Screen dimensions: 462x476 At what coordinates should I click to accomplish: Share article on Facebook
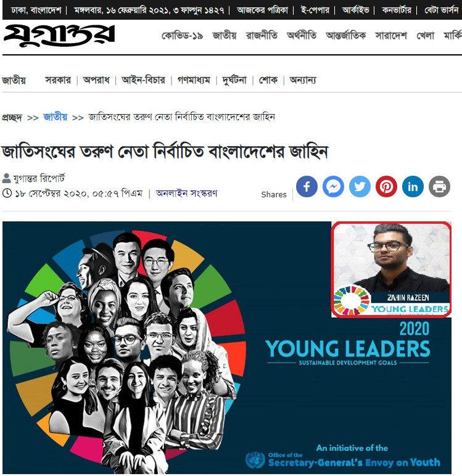(307, 186)
